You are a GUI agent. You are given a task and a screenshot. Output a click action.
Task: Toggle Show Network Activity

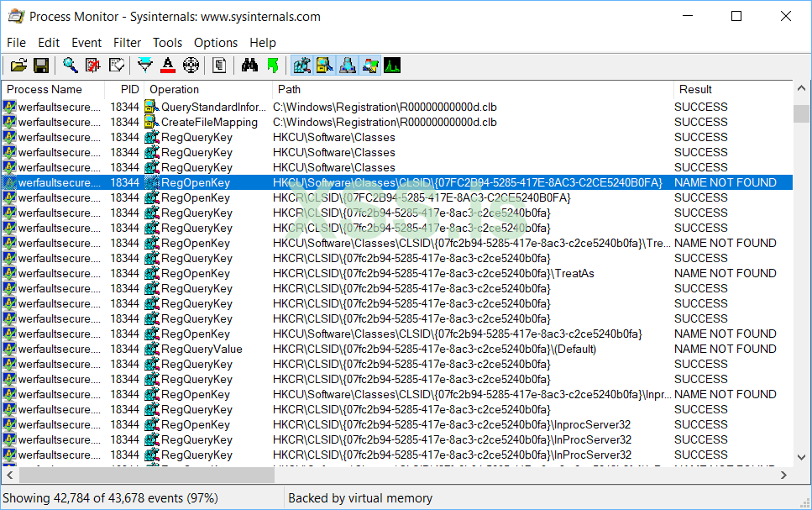pyautogui.click(x=348, y=65)
